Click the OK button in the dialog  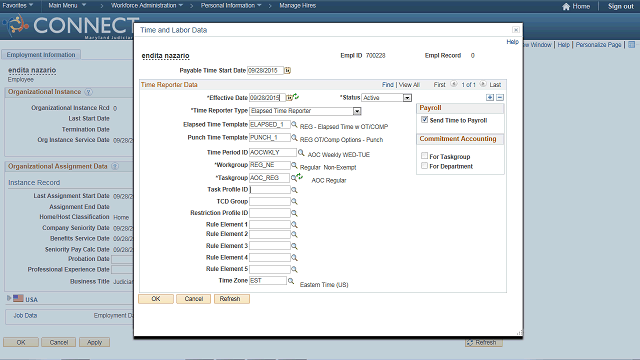click(x=156, y=299)
